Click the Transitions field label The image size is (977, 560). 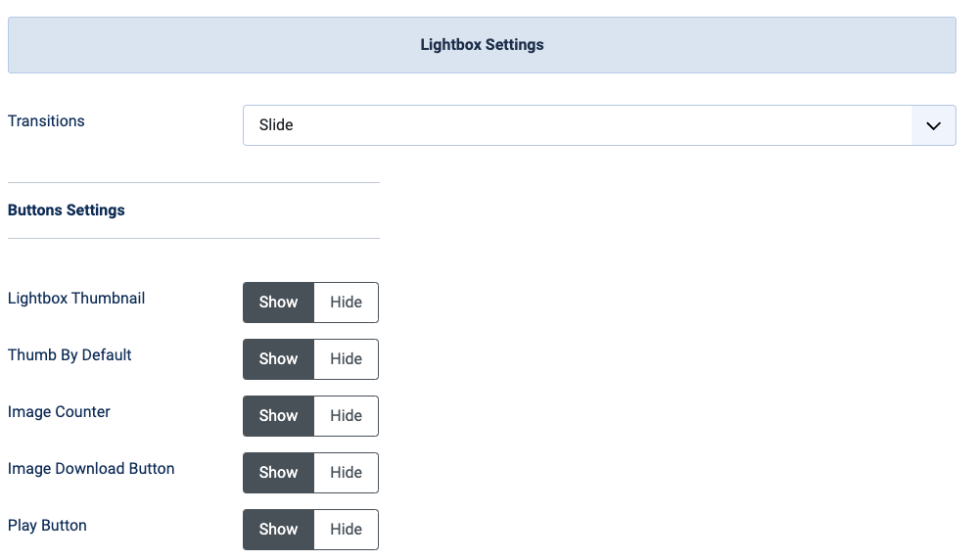pos(46,120)
